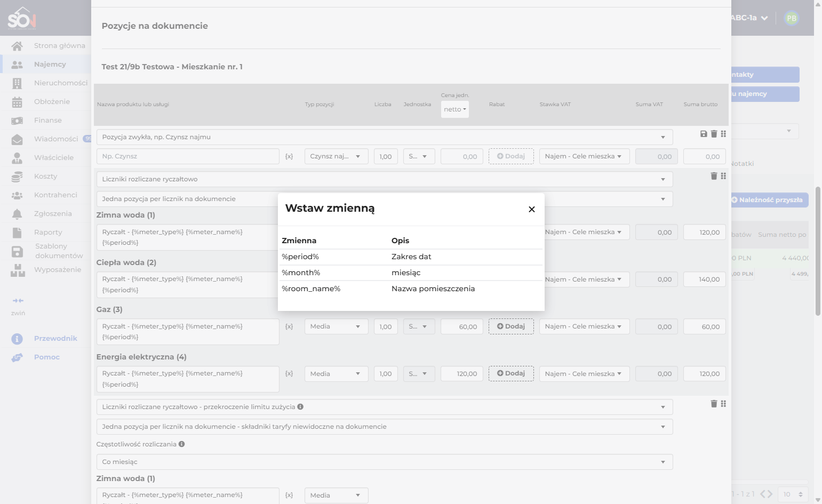Open Finanse from the sidebar

48,121
